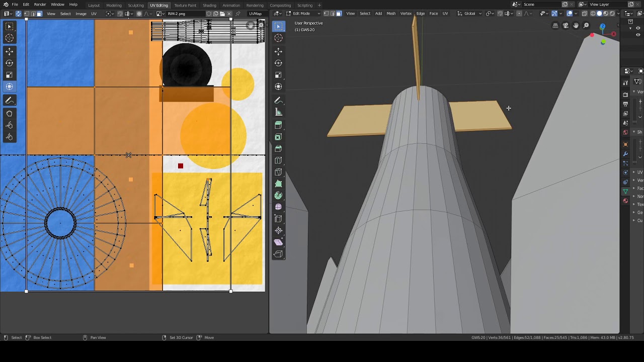Switch to Solid viewport shading
Image resolution: width=644 pixels, height=362 pixels.
point(599,14)
